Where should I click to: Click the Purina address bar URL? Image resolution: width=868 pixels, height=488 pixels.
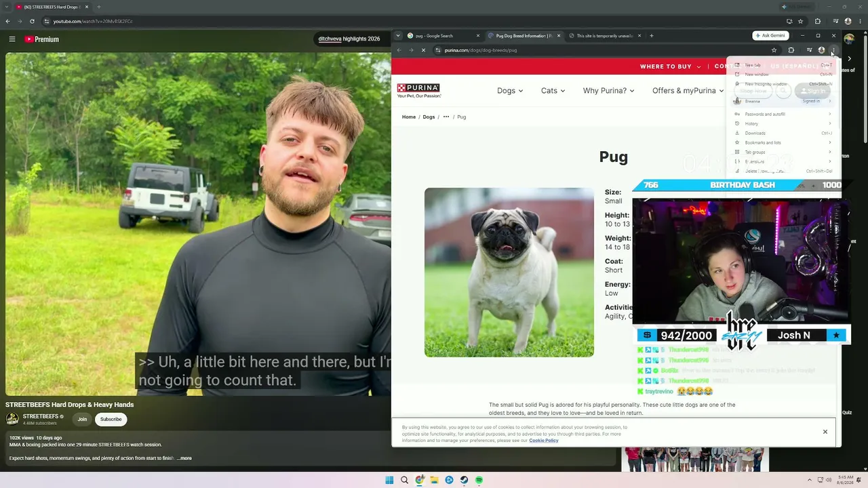481,50
